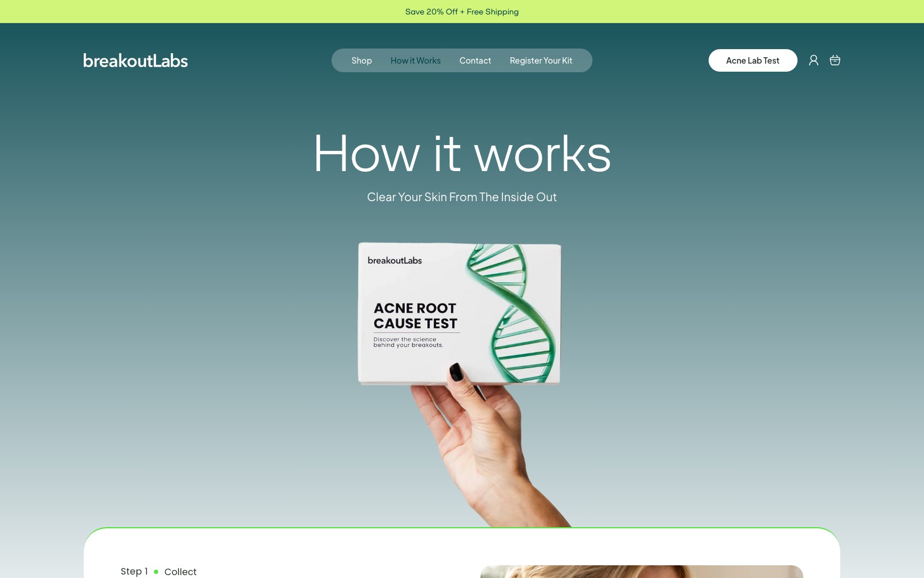Go to breakoutLabs homepage via logo
The image size is (924, 578).
136,61
